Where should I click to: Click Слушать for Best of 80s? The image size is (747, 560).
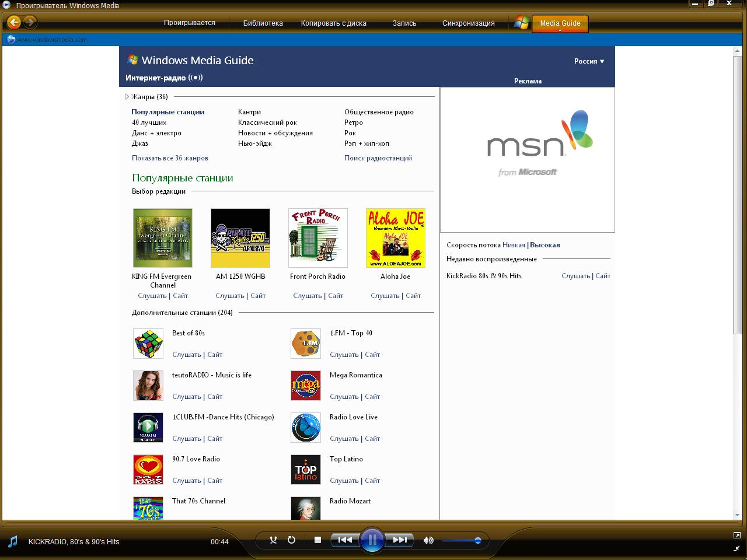(187, 355)
